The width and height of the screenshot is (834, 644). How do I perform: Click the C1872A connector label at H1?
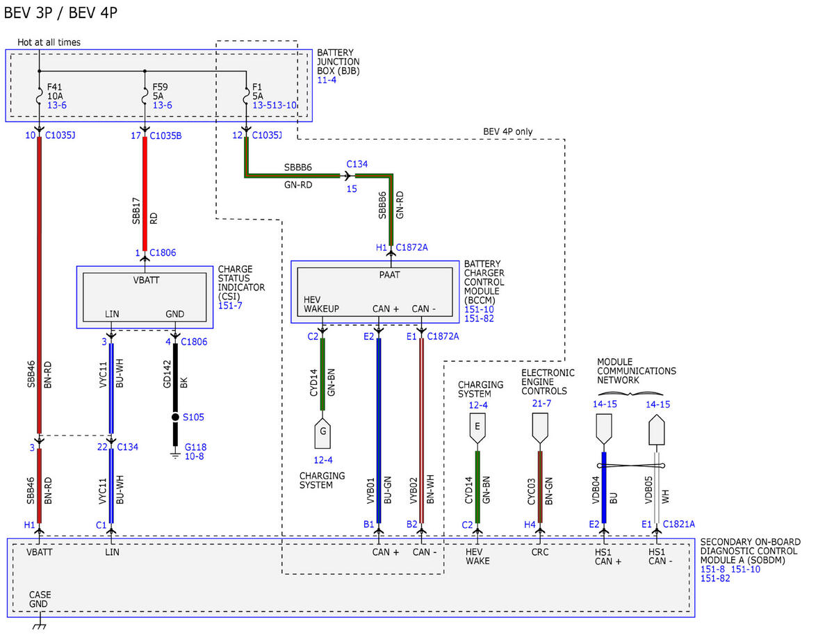[412, 247]
